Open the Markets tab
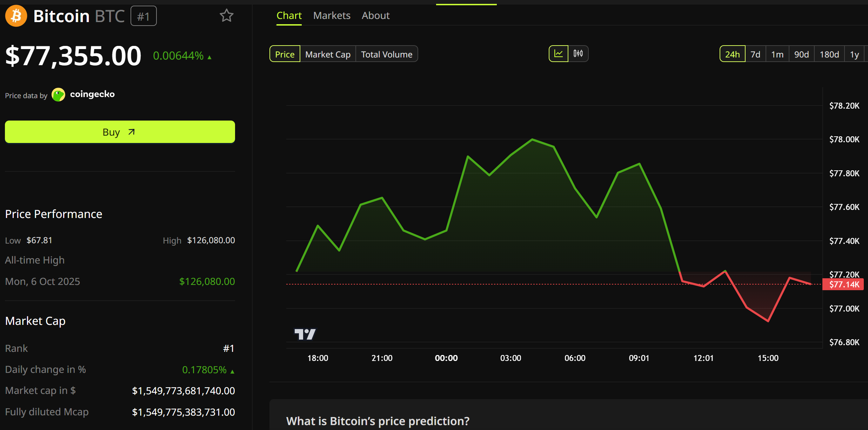Image resolution: width=868 pixels, height=430 pixels. [332, 16]
